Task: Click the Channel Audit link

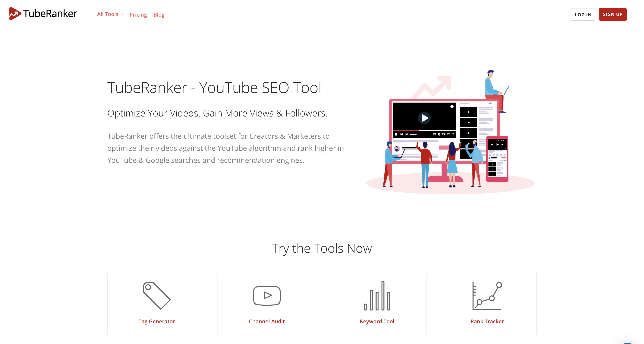Action: click(267, 321)
